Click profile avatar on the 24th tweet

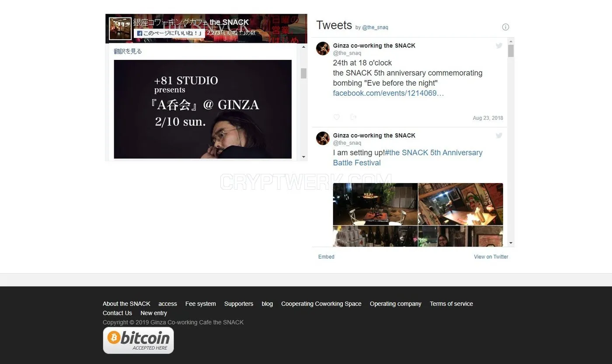(x=323, y=49)
